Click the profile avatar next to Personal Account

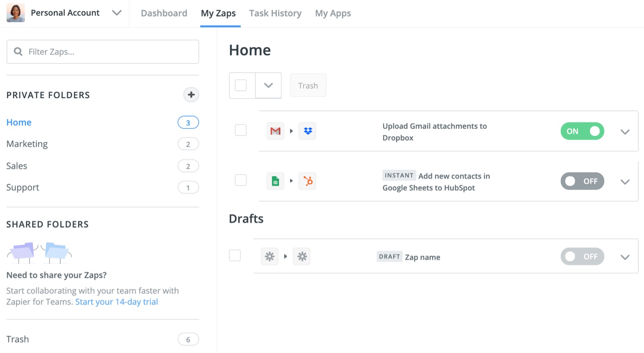[15, 13]
